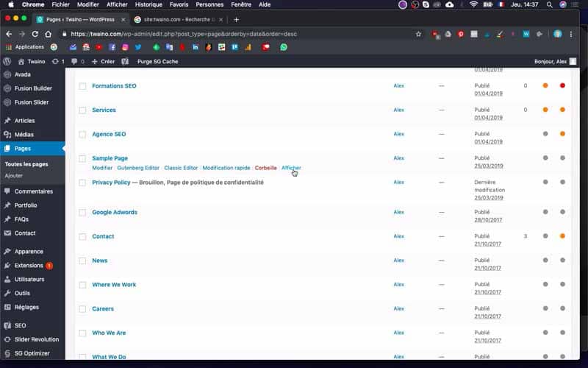The image size is (588, 368).
Task: Click the browser home button
Action: [48, 34]
